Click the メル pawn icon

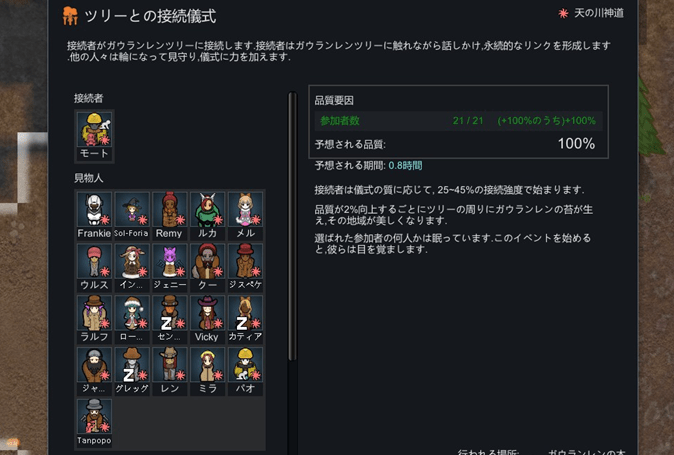245,215
